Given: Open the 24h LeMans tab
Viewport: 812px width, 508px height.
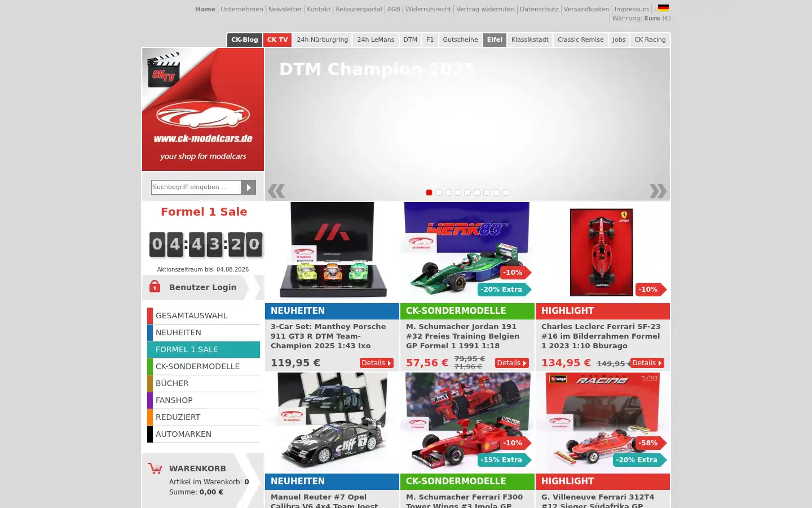Looking at the screenshot, I should 376,40.
